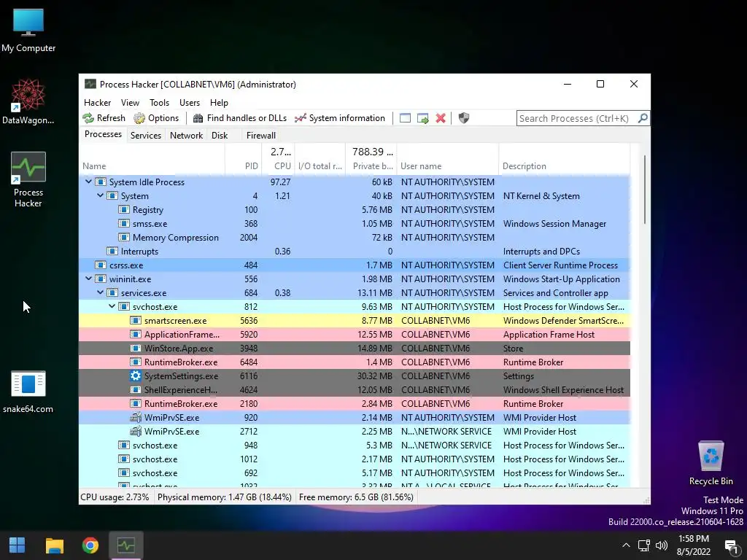Click the WmiPrvSE.exe PID 2712 icon
Screen dimensions: 747x560
tap(136, 431)
